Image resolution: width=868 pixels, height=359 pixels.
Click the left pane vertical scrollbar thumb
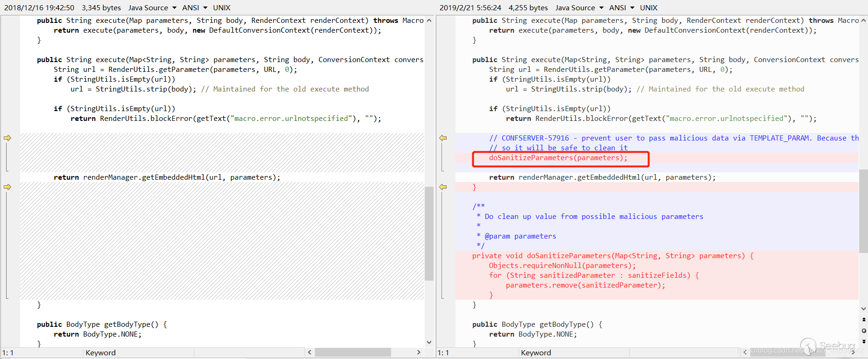click(429, 233)
